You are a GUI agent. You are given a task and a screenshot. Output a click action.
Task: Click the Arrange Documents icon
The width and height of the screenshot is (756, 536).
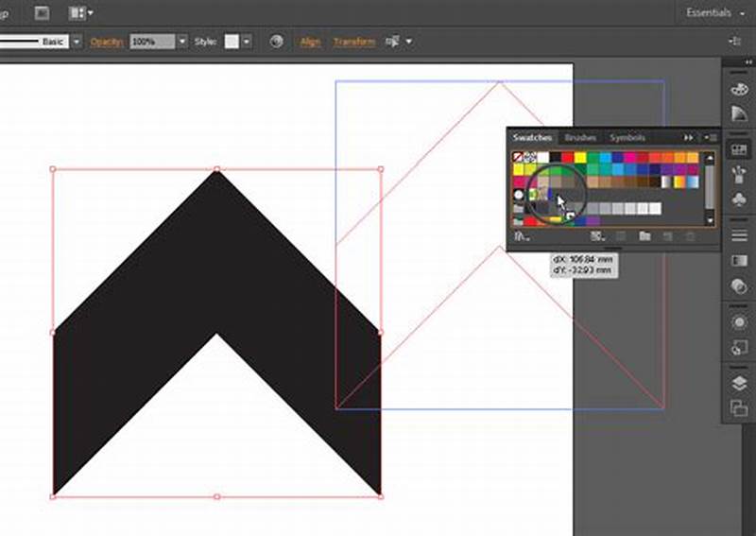(77, 13)
